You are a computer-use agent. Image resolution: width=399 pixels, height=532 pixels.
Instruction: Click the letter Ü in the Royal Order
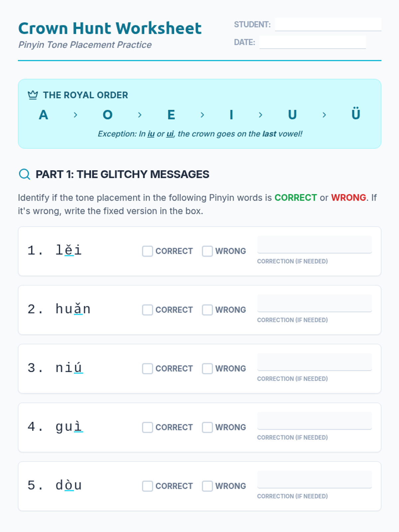355,114
